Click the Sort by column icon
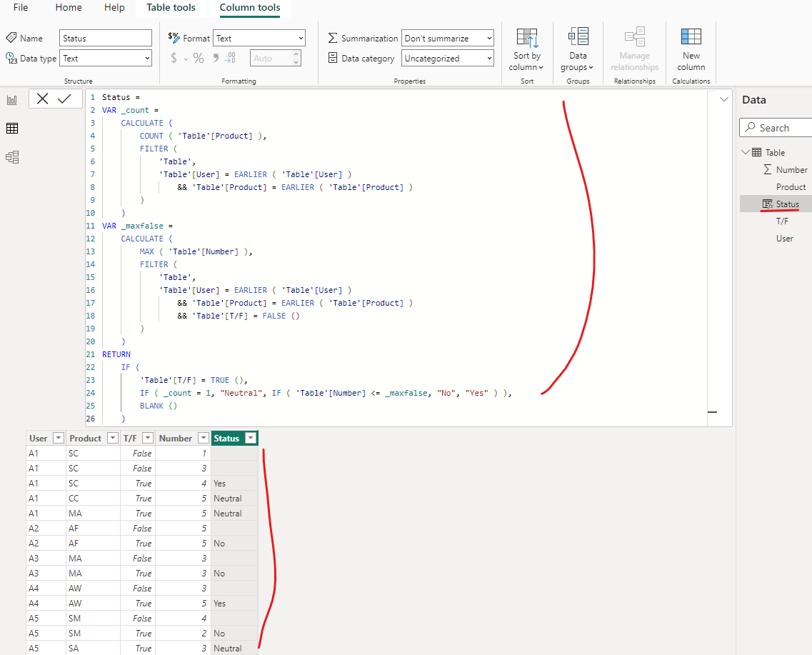The image size is (812, 655). click(x=527, y=39)
